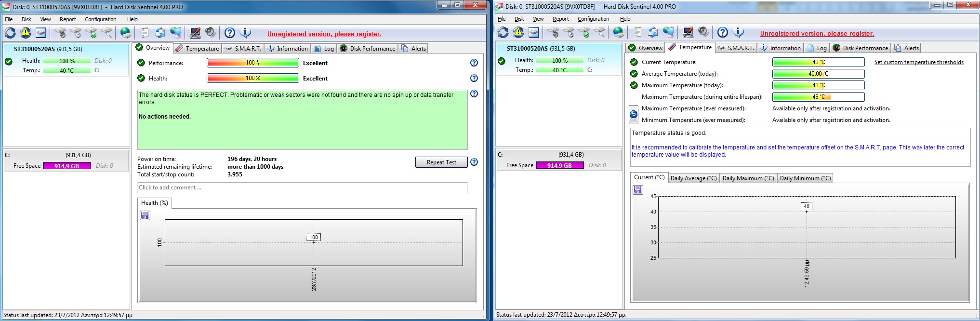Click Unregistered version link in Overview window
Image resolution: width=980 pixels, height=321 pixels.
coord(324,34)
